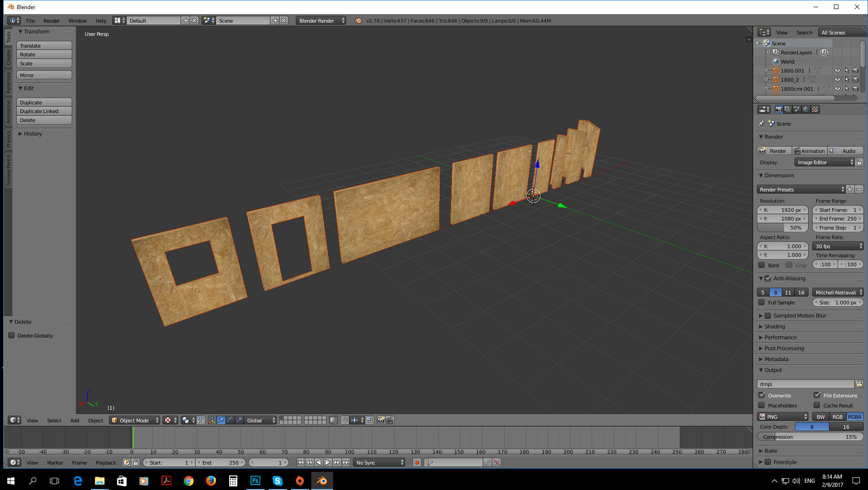The image size is (868, 490).
Task: Open the Texture properties tab checker icon
Action: click(x=815, y=109)
